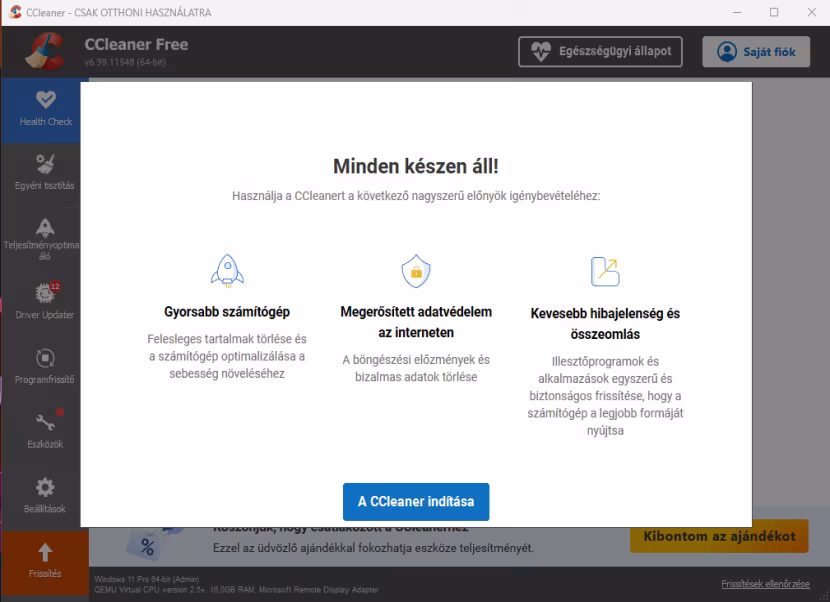Click the arrow icon above Kevesebb hibajelenség
This screenshot has height=602, width=830.
coord(605,271)
